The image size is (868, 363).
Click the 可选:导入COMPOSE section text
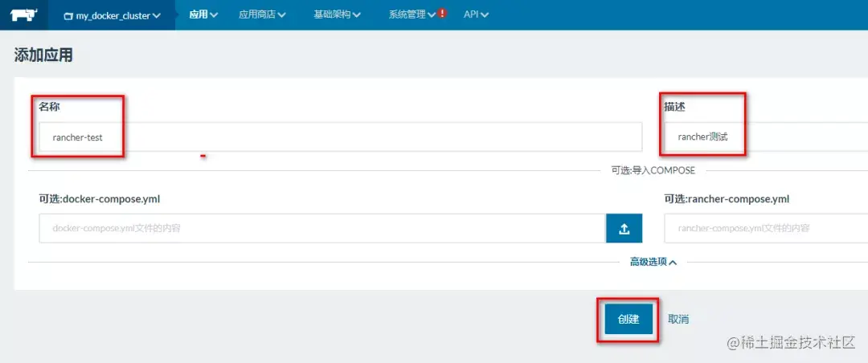tap(653, 170)
